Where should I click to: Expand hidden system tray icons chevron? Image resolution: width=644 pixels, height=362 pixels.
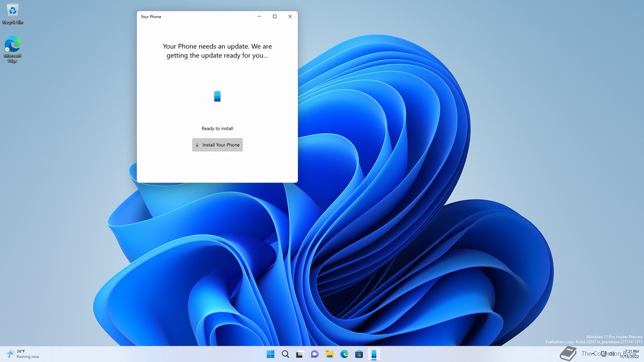click(593, 354)
